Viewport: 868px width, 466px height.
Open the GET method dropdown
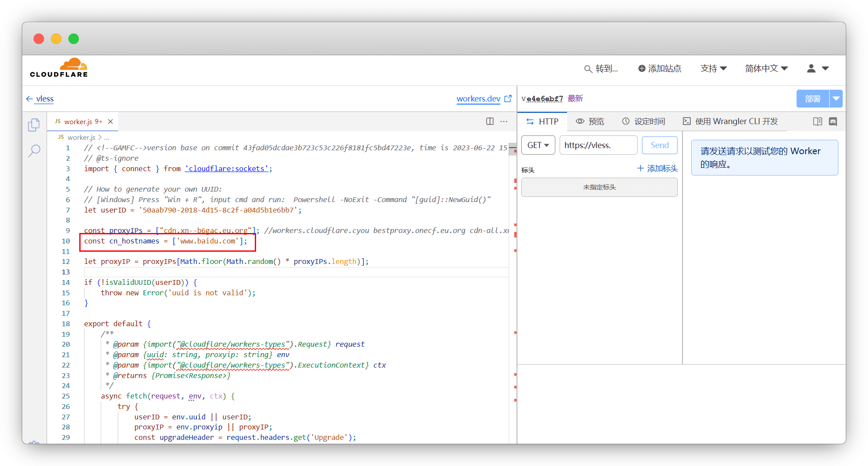pos(538,145)
